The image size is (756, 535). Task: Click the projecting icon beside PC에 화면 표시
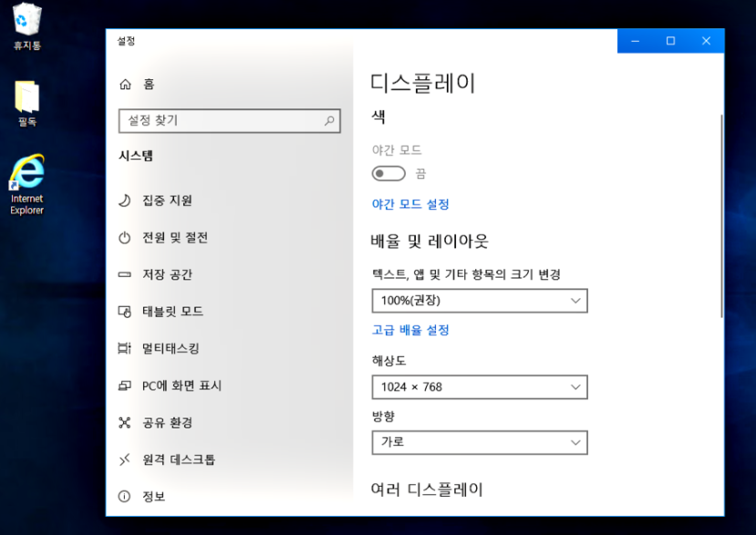pyautogui.click(x=124, y=386)
